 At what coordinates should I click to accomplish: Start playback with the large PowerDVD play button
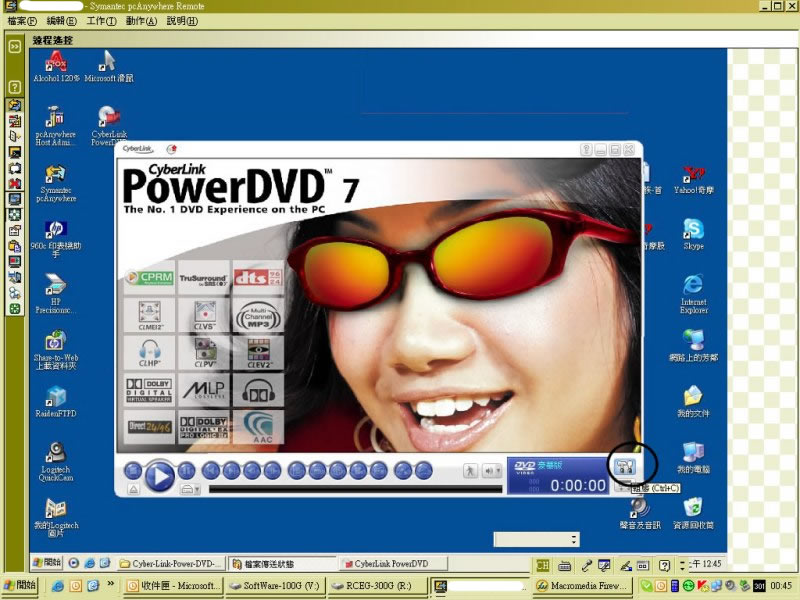(159, 476)
